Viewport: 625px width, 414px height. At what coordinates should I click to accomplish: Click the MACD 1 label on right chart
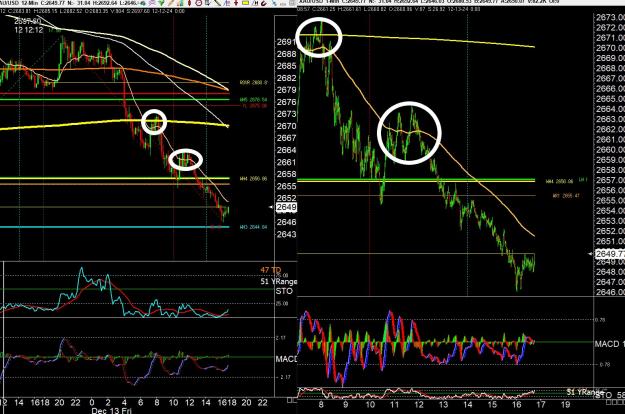[x=609, y=344]
